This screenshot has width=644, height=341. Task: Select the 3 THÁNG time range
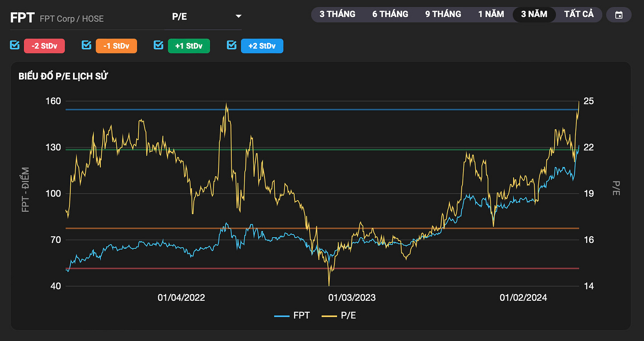coord(337,14)
